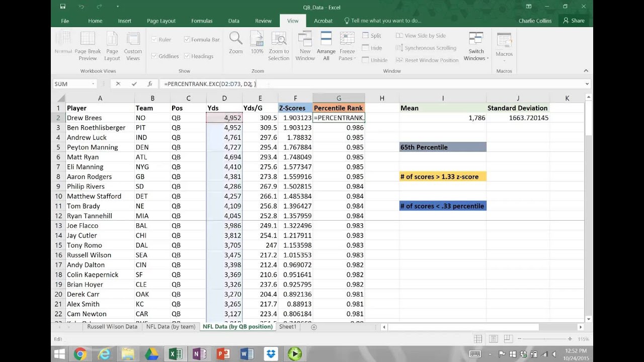
Task: Click the Unhide button
Action: point(374,60)
